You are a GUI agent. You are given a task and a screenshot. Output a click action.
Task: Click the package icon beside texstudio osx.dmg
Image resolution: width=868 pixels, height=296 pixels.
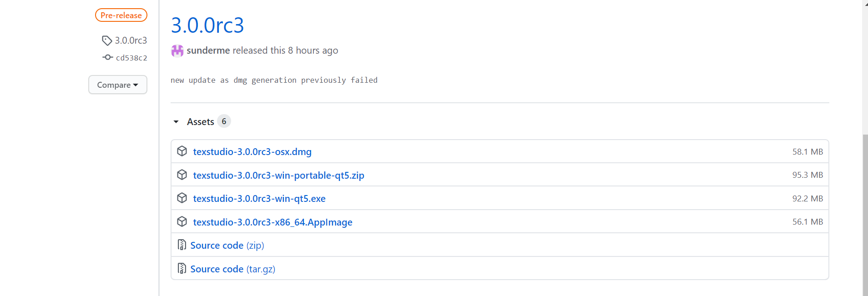pyautogui.click(x=182, y=151)
